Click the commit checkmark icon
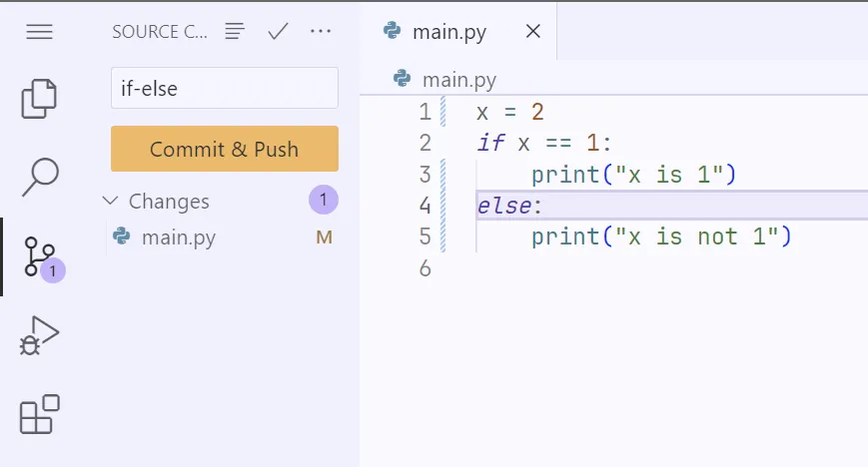The height and width of the screenshot is (467, 868). 278,32
